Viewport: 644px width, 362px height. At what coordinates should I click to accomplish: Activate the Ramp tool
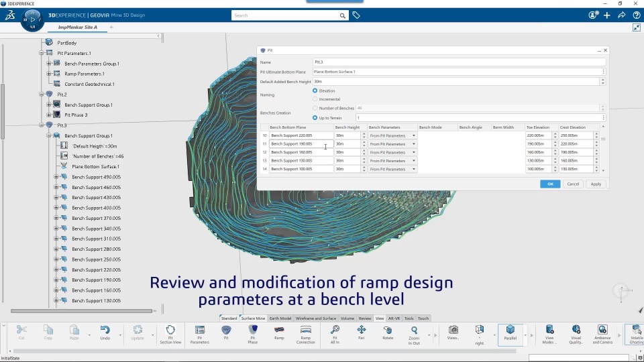(x=279, y=333)
